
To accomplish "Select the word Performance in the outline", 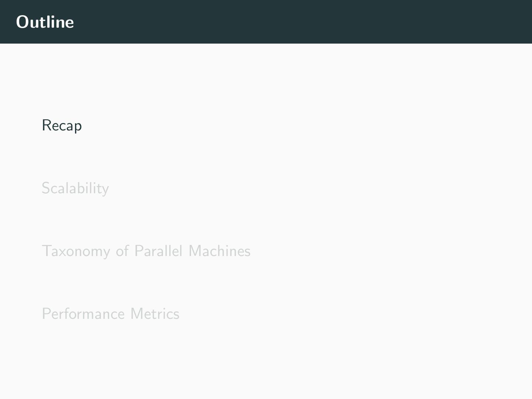I will click(83, 314).
